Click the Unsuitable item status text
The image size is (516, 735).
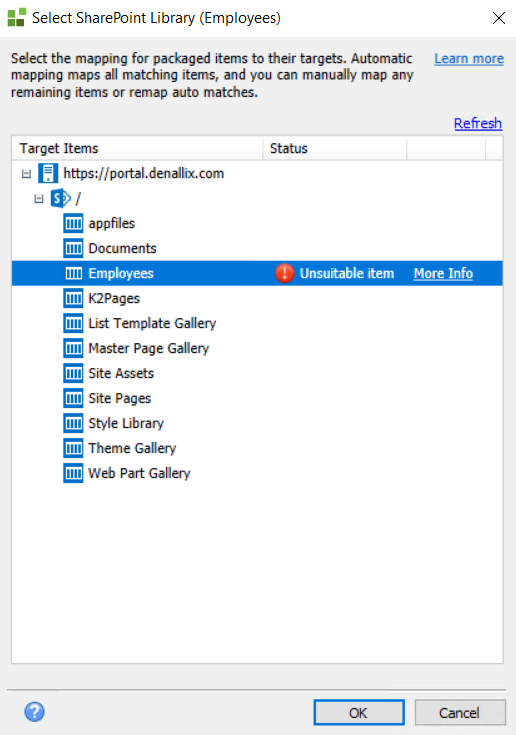click(347, 273)
